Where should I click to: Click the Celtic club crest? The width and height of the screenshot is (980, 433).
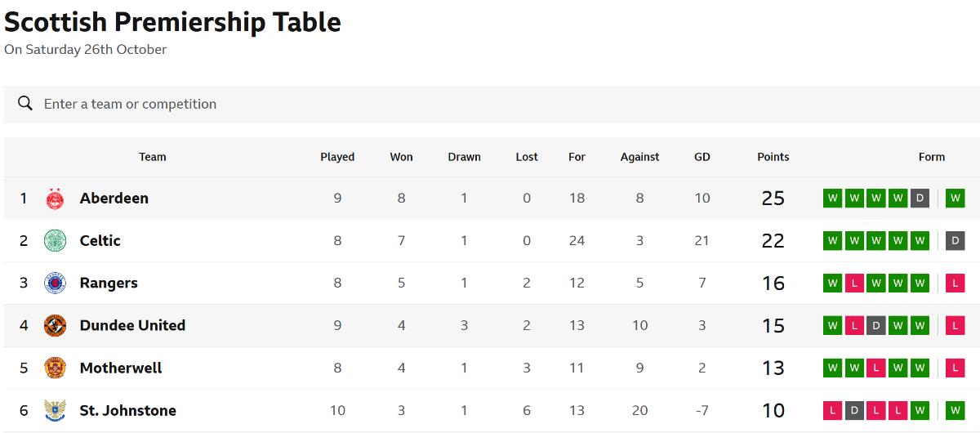[55, 241]
